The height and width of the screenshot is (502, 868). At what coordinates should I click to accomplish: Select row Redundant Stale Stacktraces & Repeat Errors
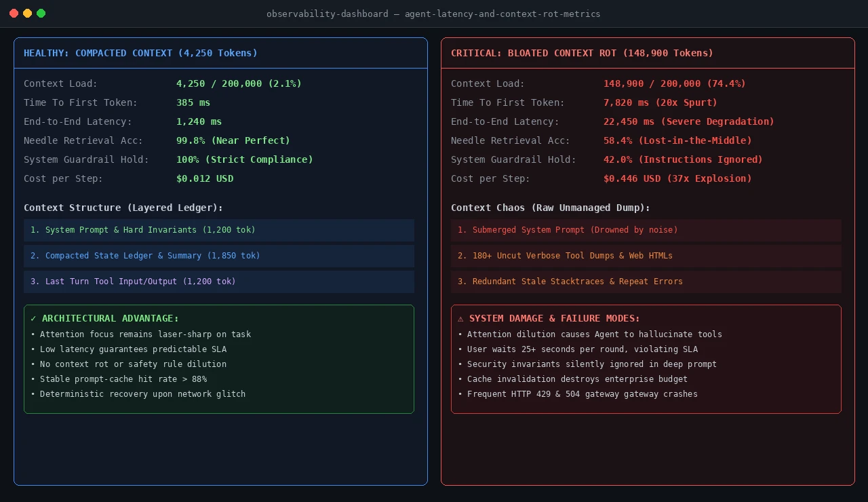[x=646, y=282]
